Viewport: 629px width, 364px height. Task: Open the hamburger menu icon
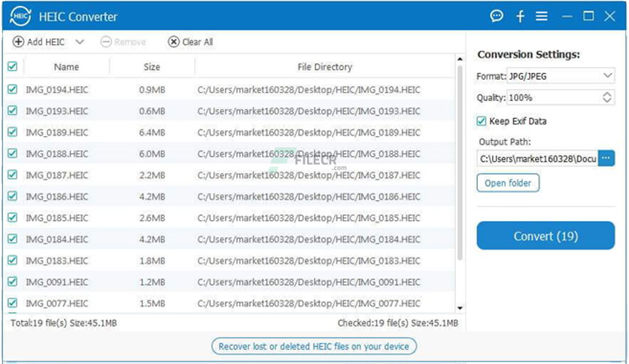[x=542, y=16]
